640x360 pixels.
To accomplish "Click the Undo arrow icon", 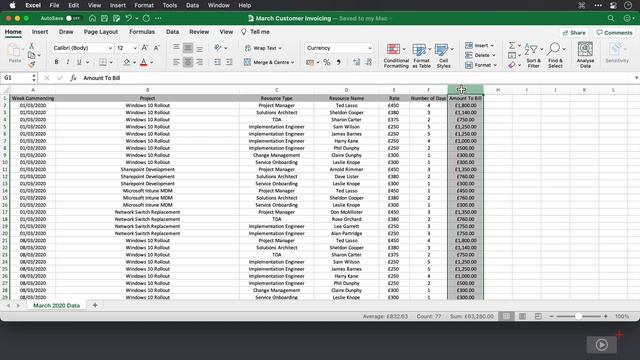I will [x=129, y=18].
